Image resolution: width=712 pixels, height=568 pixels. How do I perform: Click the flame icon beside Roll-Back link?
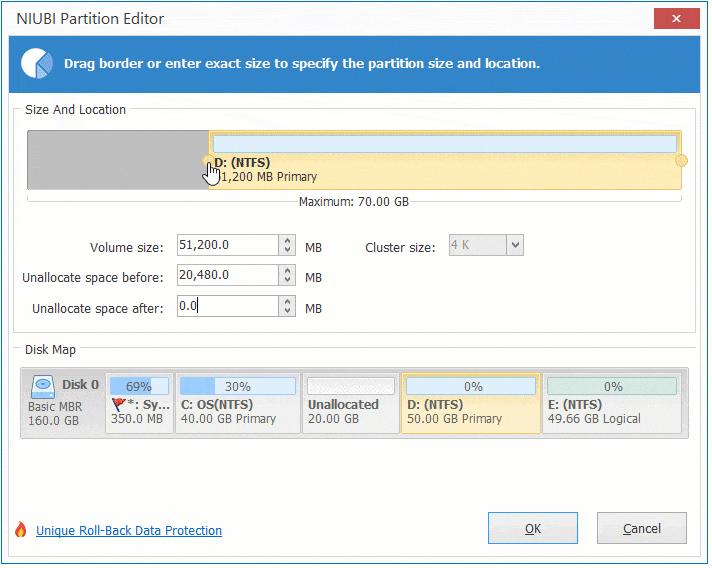tap(21, 530)
